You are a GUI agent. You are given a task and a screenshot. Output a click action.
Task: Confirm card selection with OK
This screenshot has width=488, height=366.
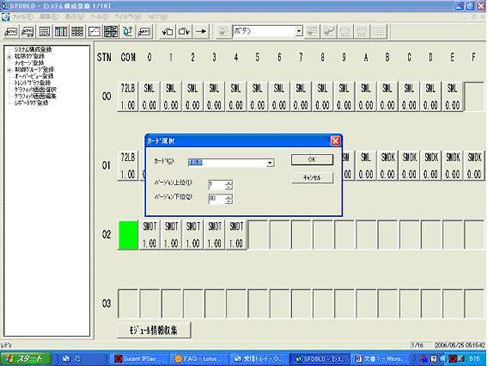(x=312, y=160)
